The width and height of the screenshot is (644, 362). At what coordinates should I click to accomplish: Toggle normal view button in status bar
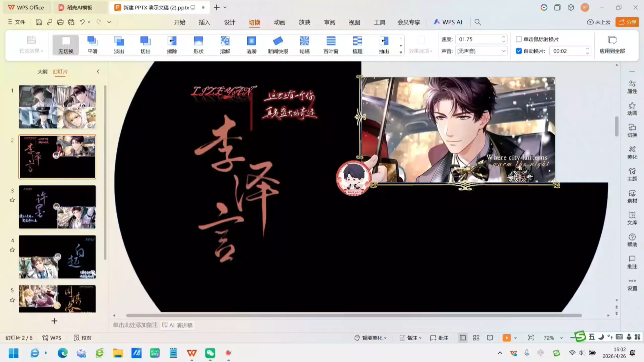(x=463, y=338)
